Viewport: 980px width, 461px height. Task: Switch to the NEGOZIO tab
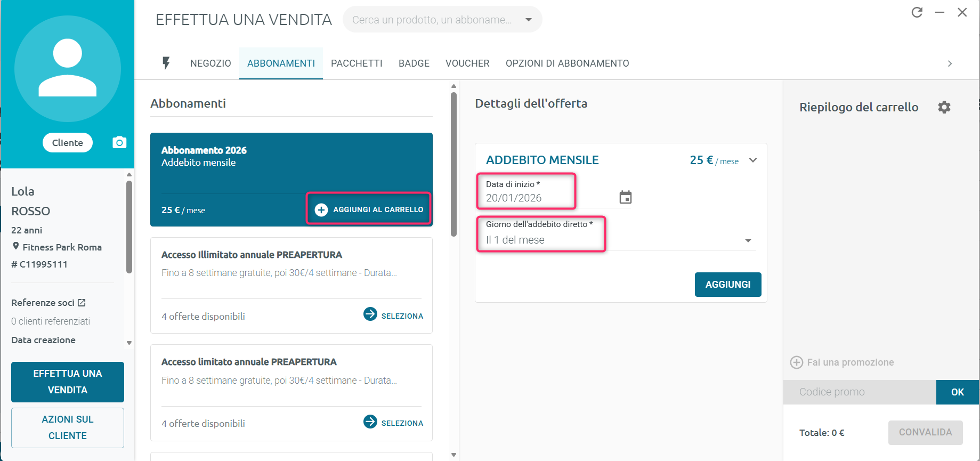pos(210,63)
